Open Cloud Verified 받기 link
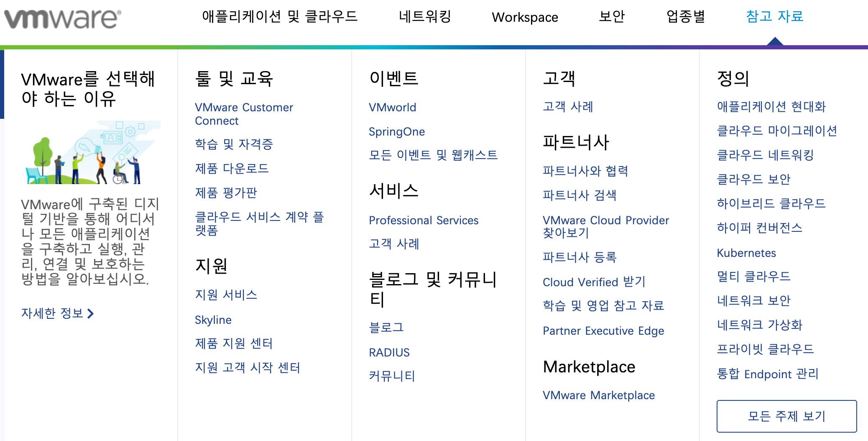 (x=594, y=282)
